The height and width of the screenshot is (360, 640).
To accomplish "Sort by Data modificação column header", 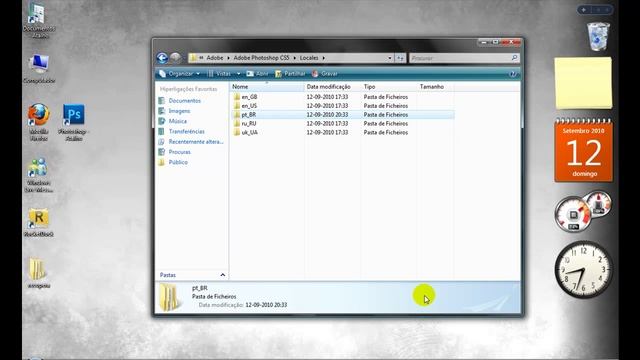I will [x=333, y=87].
